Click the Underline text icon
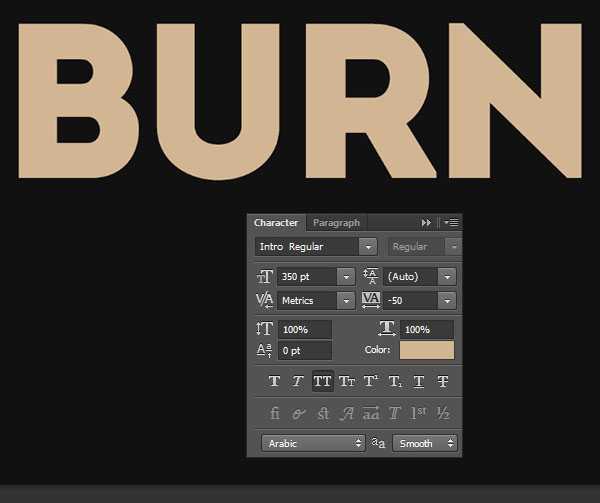 tap(419, 381)
